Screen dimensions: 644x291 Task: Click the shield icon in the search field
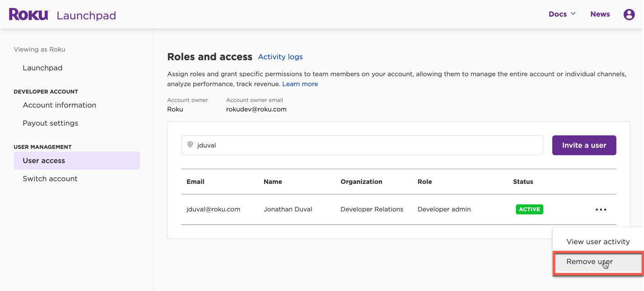point(190,145)
